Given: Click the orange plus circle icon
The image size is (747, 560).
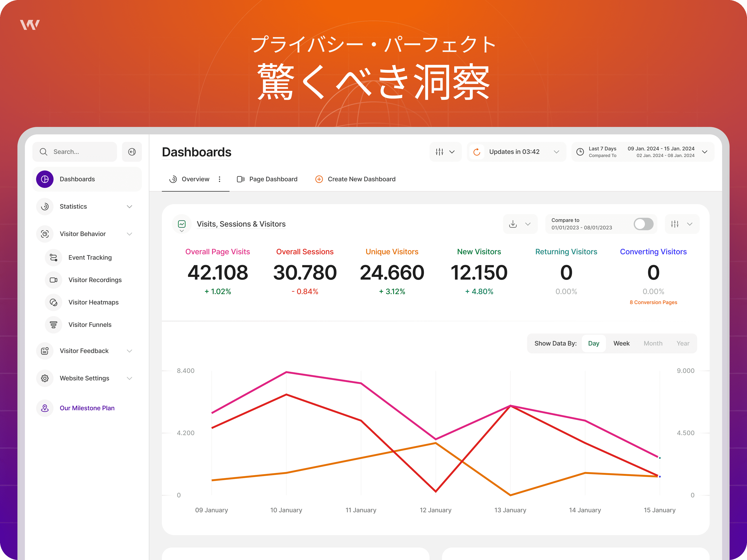Looking at the screenshot, I should (x=319, y=179).
